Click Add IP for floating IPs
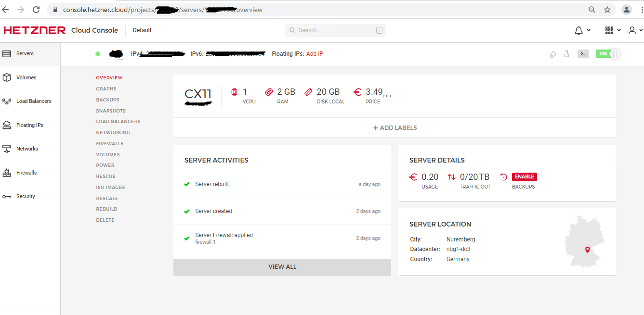Viewport: 644px width, 315px height. click(315, 54)
